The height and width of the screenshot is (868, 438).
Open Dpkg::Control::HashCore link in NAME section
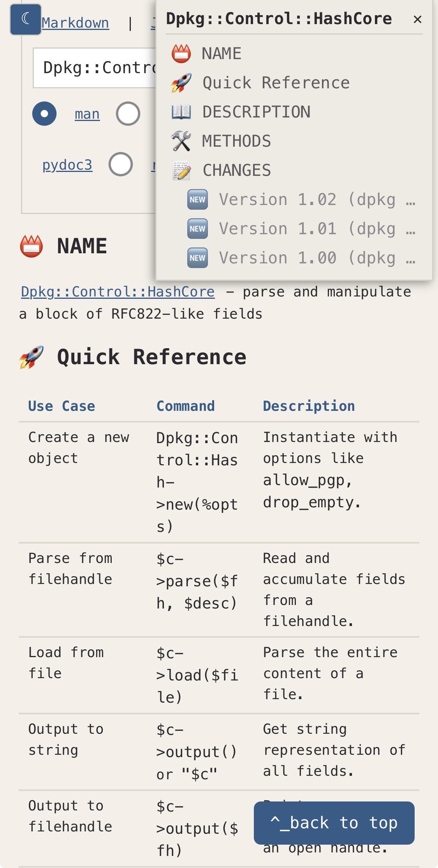tap(118, 292)
